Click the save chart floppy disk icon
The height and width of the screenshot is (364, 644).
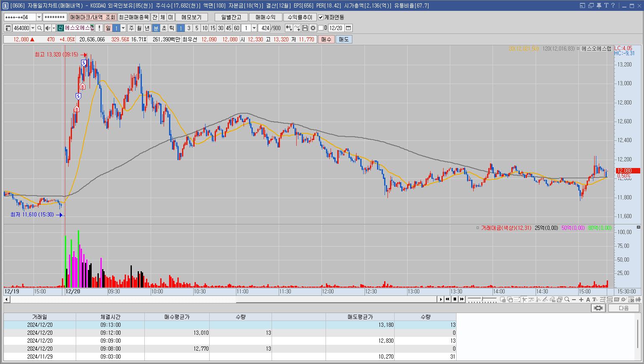point(305,28)
